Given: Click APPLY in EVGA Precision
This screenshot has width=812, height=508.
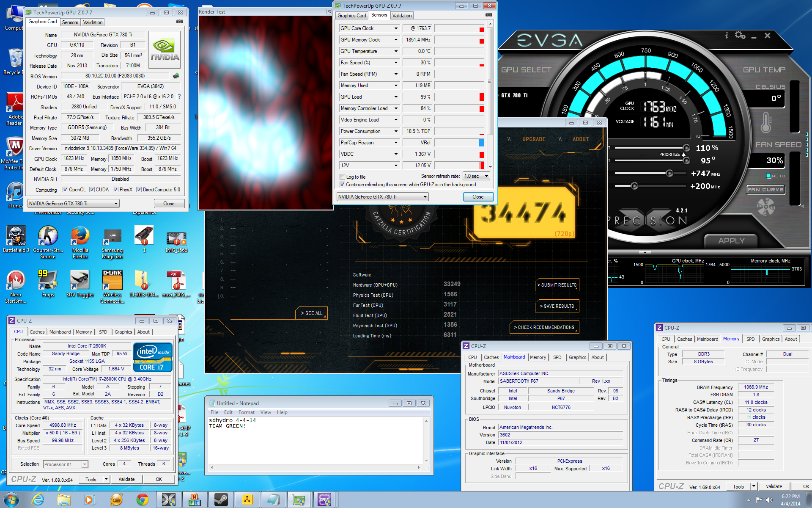Looking at the screenshot, I should [731, 240].
